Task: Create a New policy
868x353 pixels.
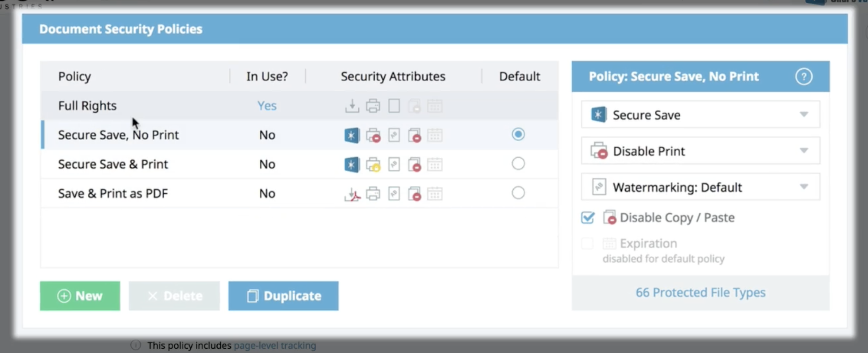Action: coord(80,296)
